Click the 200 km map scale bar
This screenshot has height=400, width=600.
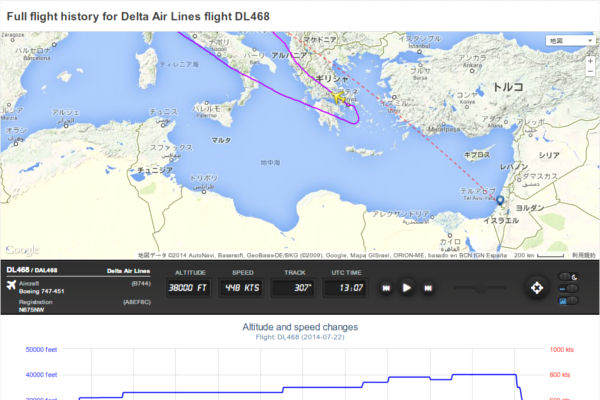coord(550,255)
